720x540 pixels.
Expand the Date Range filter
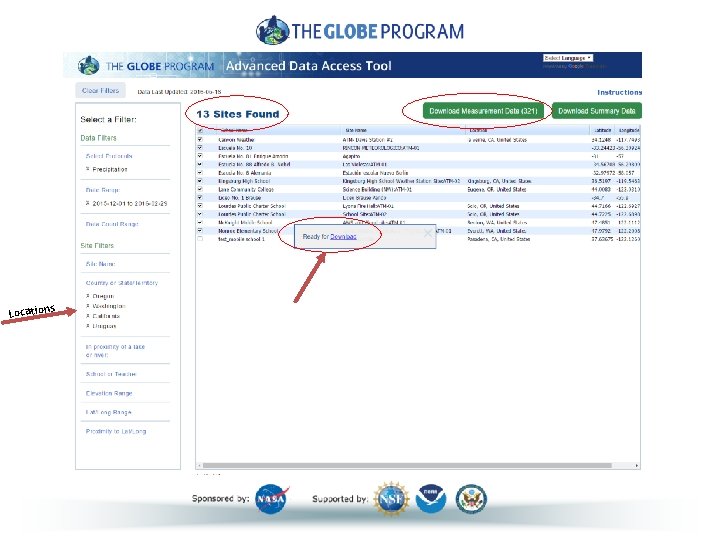coord(102,190)
